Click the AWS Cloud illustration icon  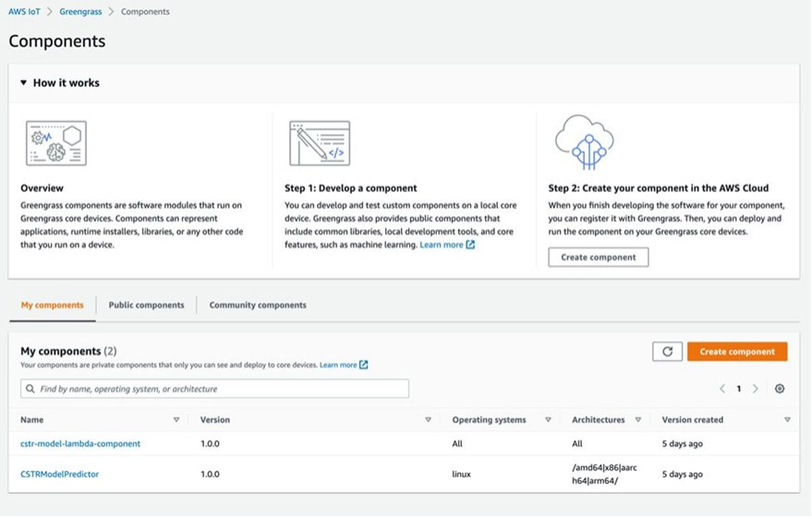[x=585, y=142]
